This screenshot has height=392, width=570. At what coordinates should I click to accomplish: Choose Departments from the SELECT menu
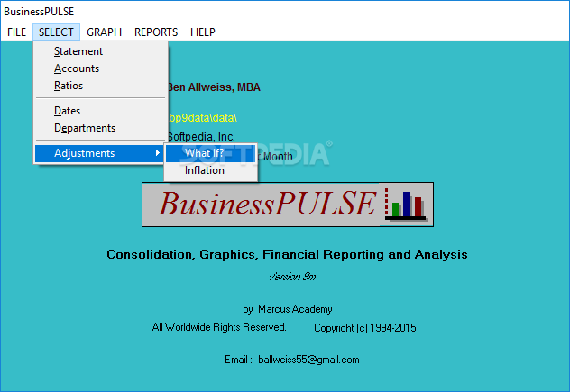point(100,128)
